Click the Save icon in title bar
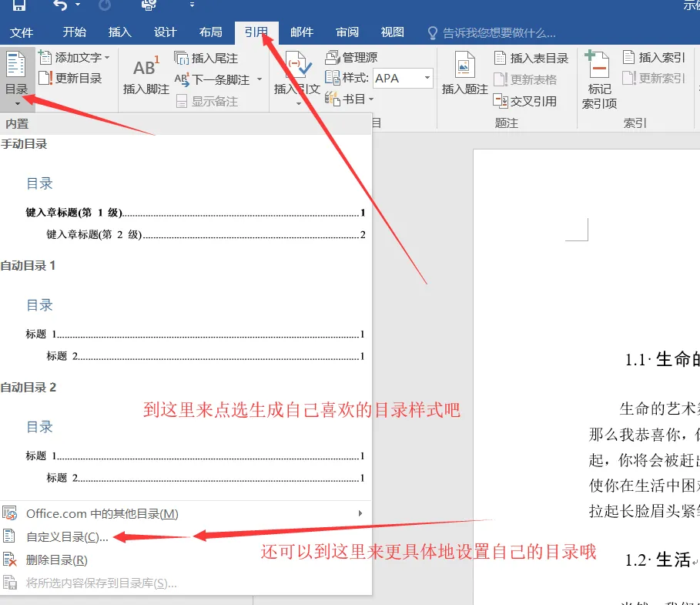 [18, 5]
